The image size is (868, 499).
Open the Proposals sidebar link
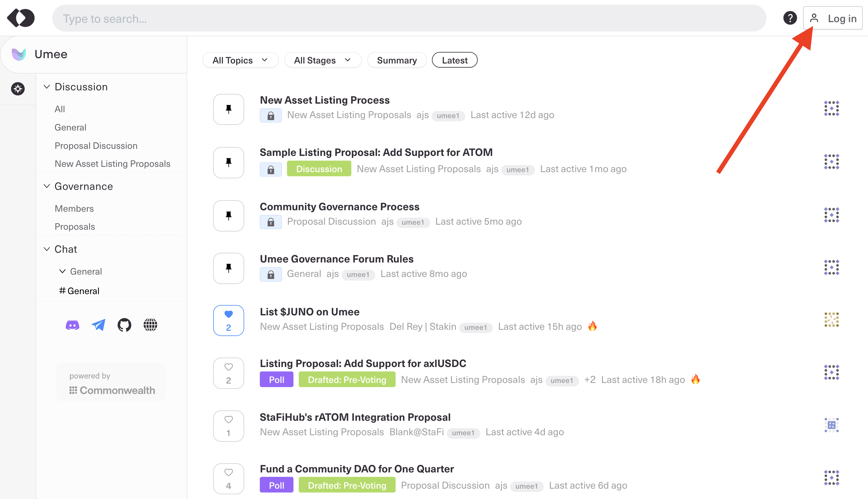tap(75, 226)
